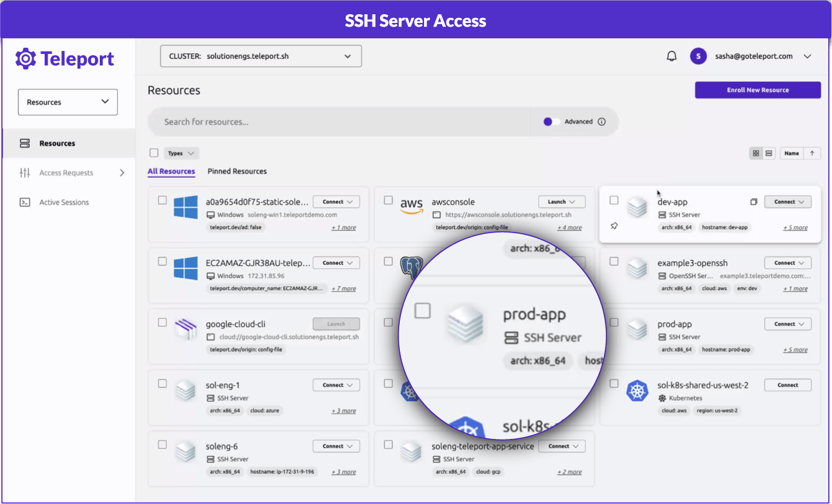Switch to Pinned Resources tab
Viewport: 832px width, 504px height.
pyautogui.click(x=237, y=171)
